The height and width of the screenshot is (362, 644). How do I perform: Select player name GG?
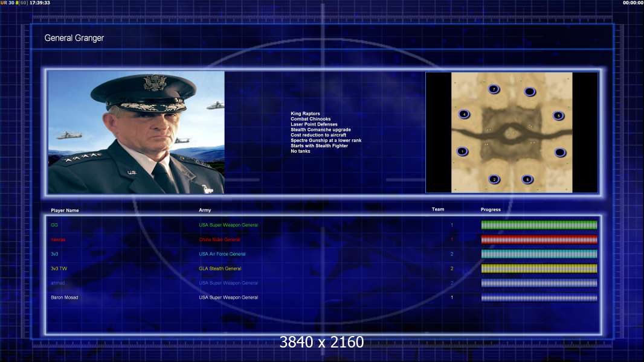click(54, 225)
